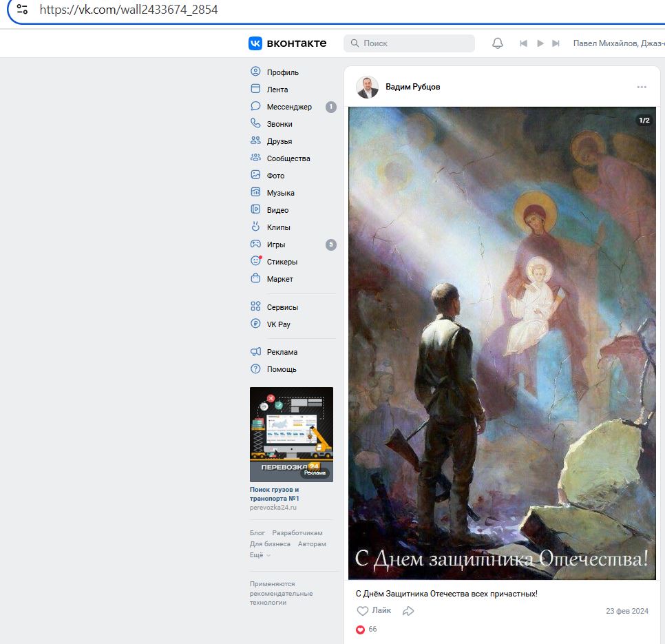This screenshot has width=665, height=644.
Task: Click the perevozka24.ru ad domain
Action: tap(273, 508)
